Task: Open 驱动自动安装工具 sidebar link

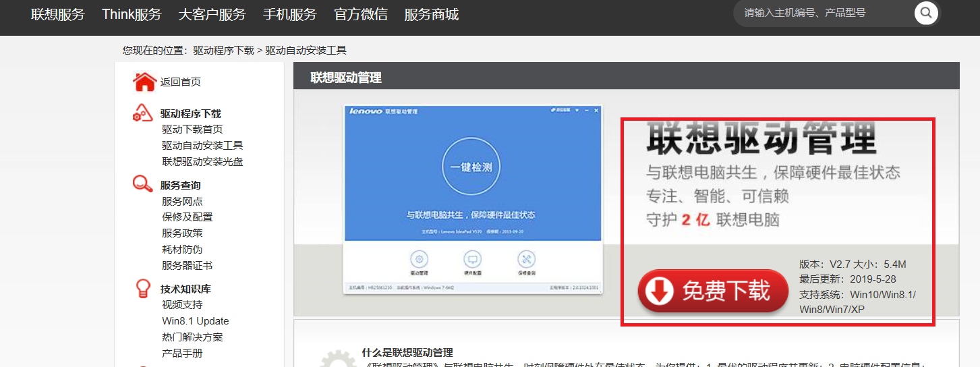Action: click(x=202, y=146)
